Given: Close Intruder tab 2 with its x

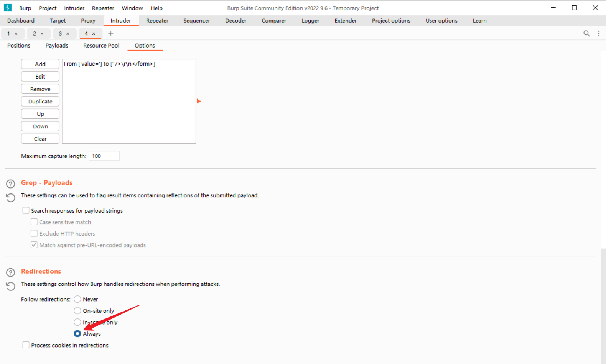Looking at the screenshot, I should (42, 34).
